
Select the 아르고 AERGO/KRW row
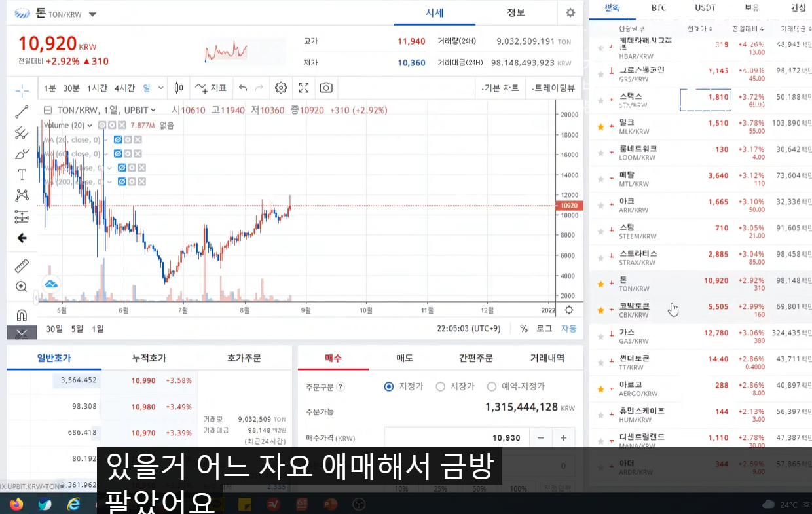(x=701, y=390)
